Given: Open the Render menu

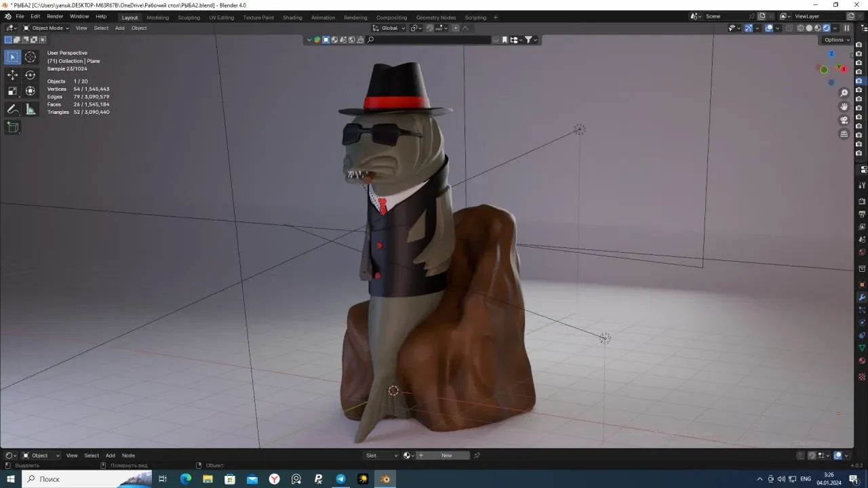Looking at the screenshot, I should pyautogui.click(x=55, y=16).
